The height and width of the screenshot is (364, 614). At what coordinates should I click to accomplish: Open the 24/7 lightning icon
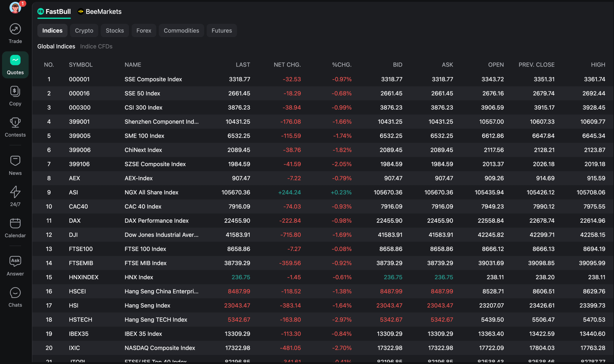tap(15, 196)
